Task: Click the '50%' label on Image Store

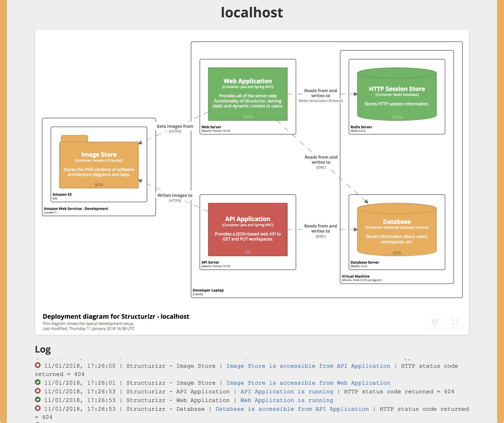Action: tap(99, 185)
